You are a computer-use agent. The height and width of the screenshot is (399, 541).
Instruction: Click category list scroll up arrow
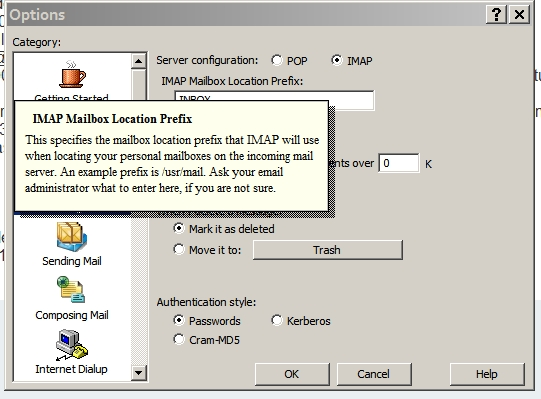tap(139, 61)
